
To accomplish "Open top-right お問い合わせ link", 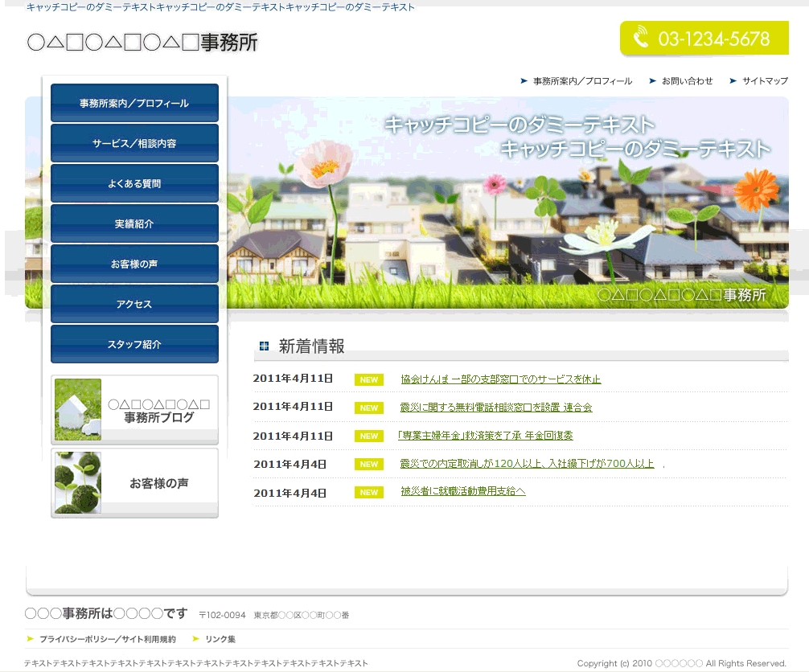I will (688, 81).
